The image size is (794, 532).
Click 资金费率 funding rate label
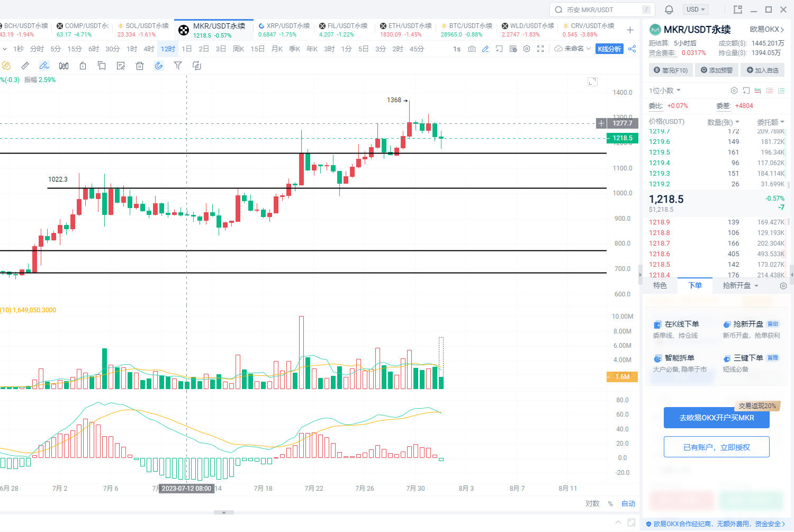(x=662, y=52)
